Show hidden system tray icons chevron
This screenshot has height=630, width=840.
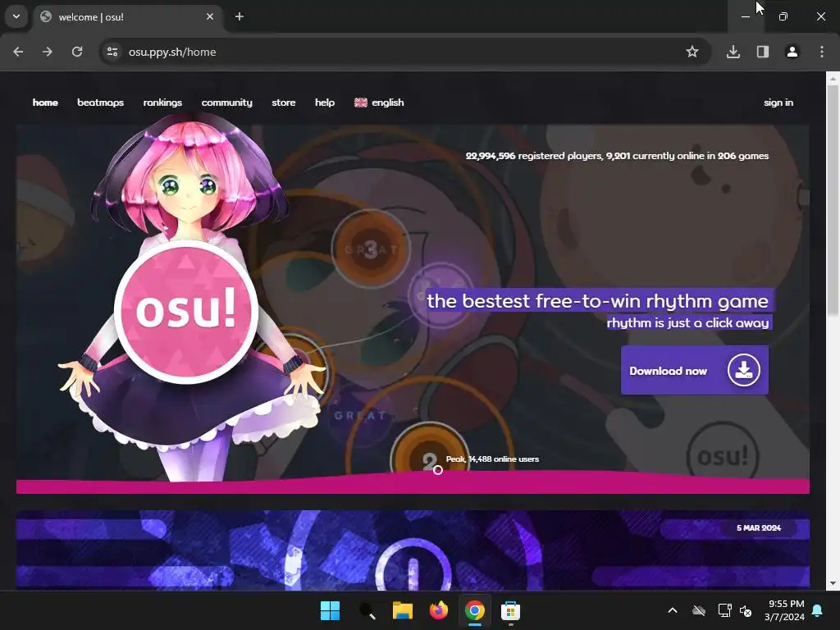(673, 610)
